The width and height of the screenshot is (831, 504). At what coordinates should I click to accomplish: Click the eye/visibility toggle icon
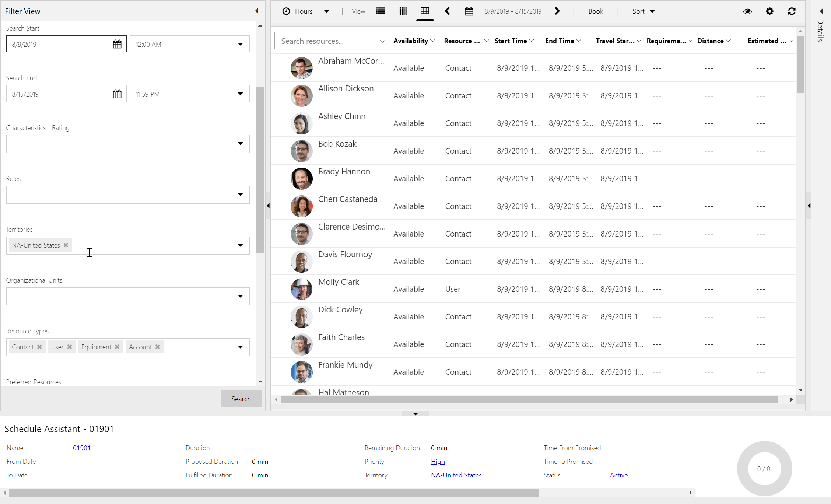pos(747,11)
